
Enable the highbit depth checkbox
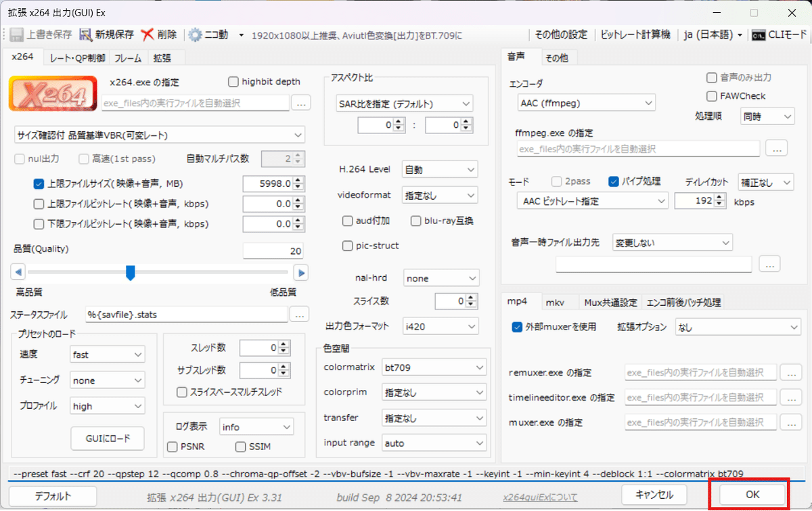(x=233, y=82)
